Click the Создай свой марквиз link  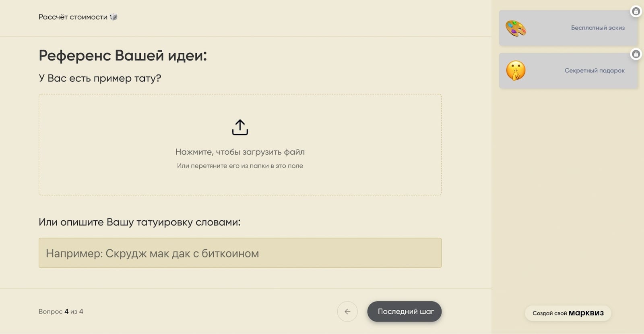568,313
